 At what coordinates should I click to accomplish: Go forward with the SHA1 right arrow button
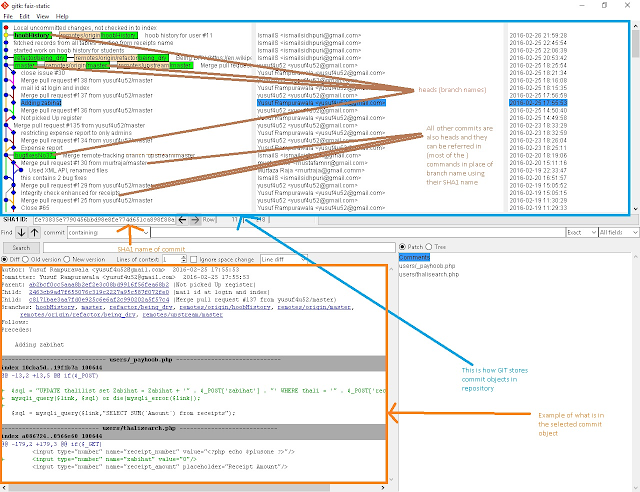(195, 220)
